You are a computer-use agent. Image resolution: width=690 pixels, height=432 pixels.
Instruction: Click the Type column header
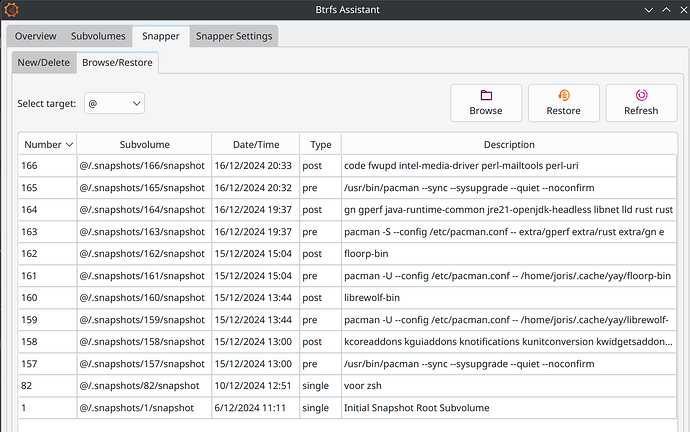[x=320, y=144]
